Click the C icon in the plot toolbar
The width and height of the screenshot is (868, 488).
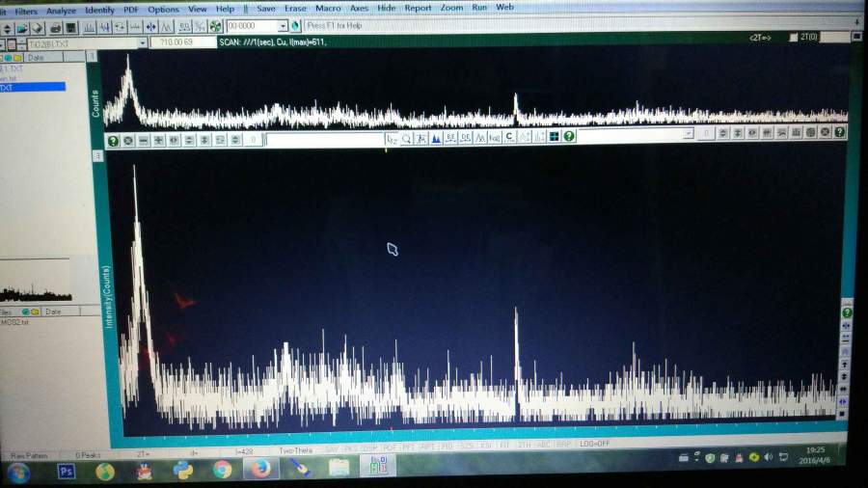[x=509, y=137]
